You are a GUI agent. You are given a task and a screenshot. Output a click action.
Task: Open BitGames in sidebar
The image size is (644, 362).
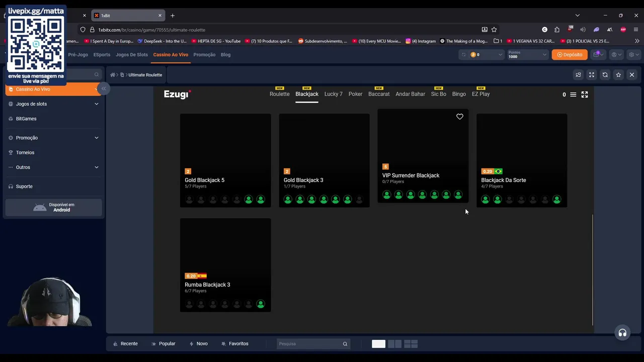(x=26, y=119)
